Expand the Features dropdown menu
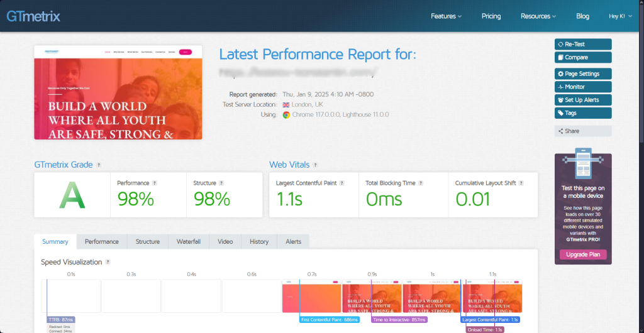644x333 pixels. (x=446, y=16)
